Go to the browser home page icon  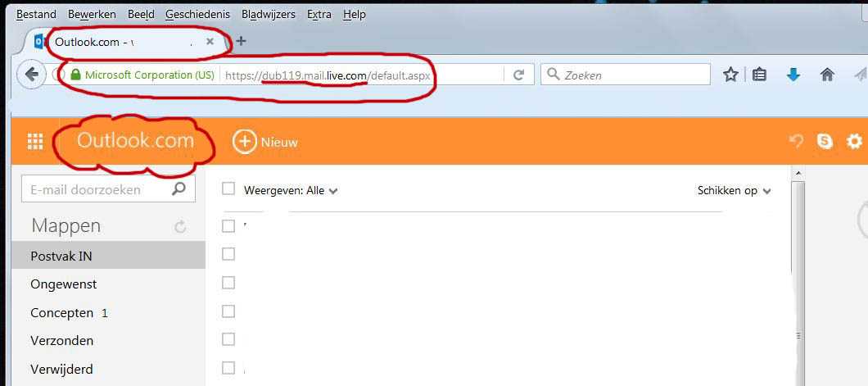coord(827,75)
